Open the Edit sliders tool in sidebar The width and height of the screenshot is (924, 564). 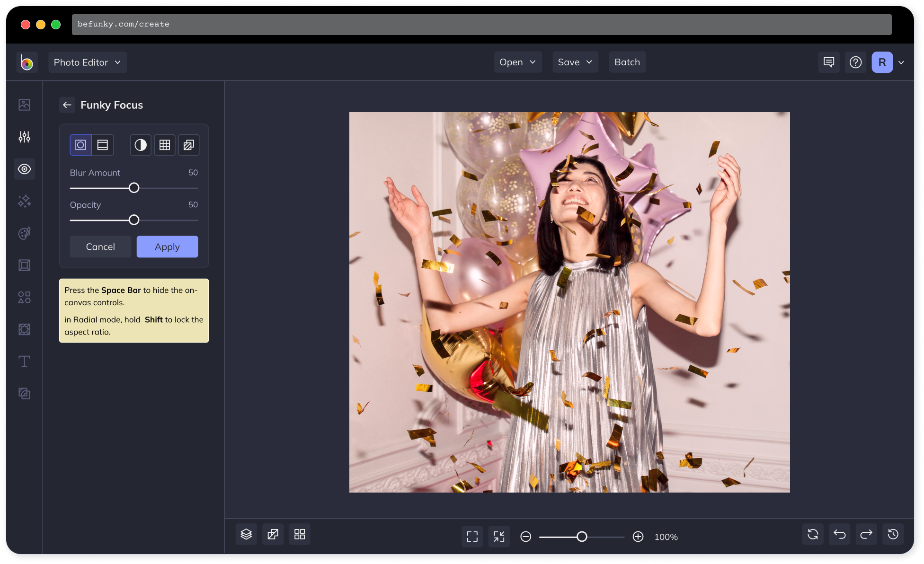point(25,137)
